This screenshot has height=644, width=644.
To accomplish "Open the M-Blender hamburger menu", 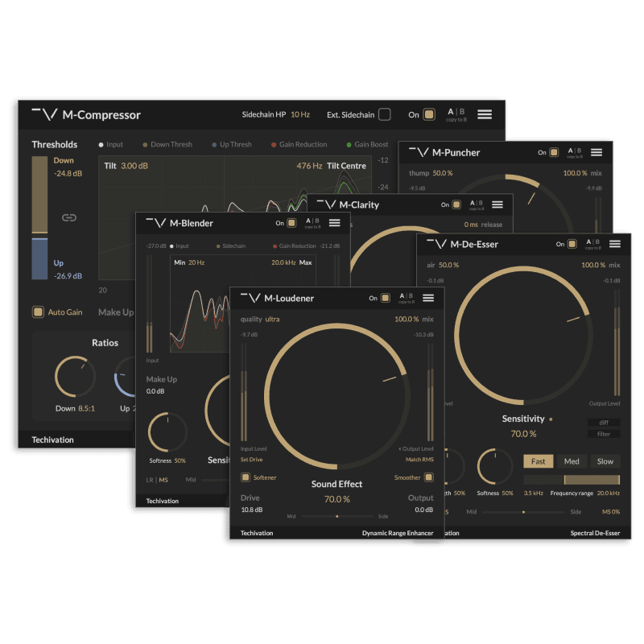I will (334, 223).
